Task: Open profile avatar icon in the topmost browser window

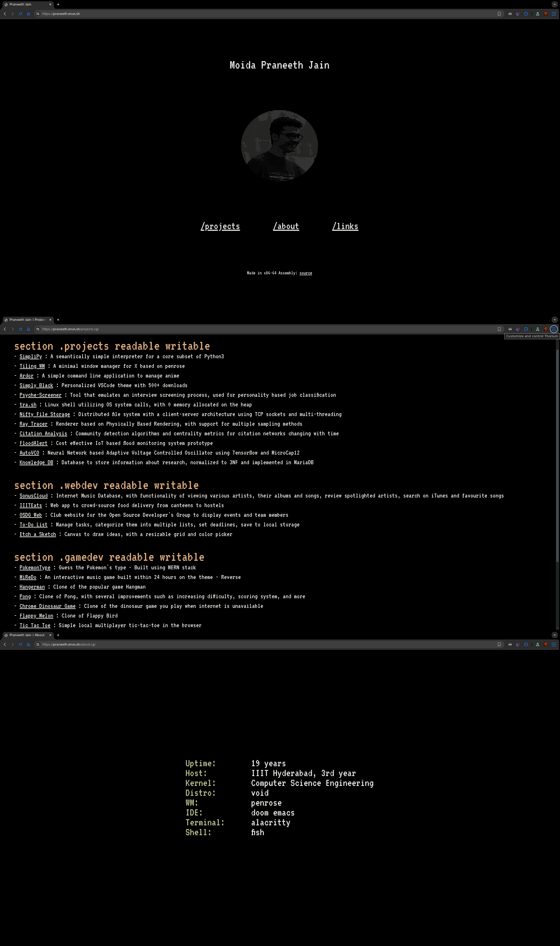Action: pos(546,14)
